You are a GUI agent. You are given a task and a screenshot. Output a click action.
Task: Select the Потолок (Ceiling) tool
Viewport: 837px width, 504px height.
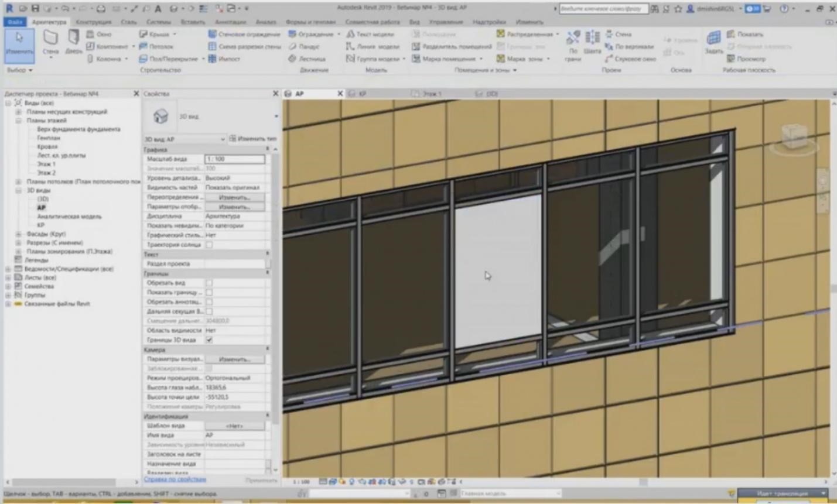click(x=156, y=46)
